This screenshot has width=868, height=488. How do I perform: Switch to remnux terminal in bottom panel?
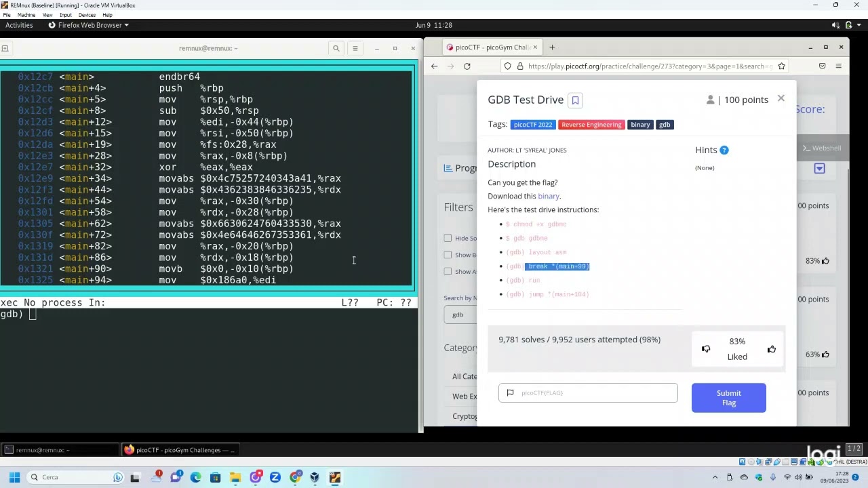coord(60,450)
